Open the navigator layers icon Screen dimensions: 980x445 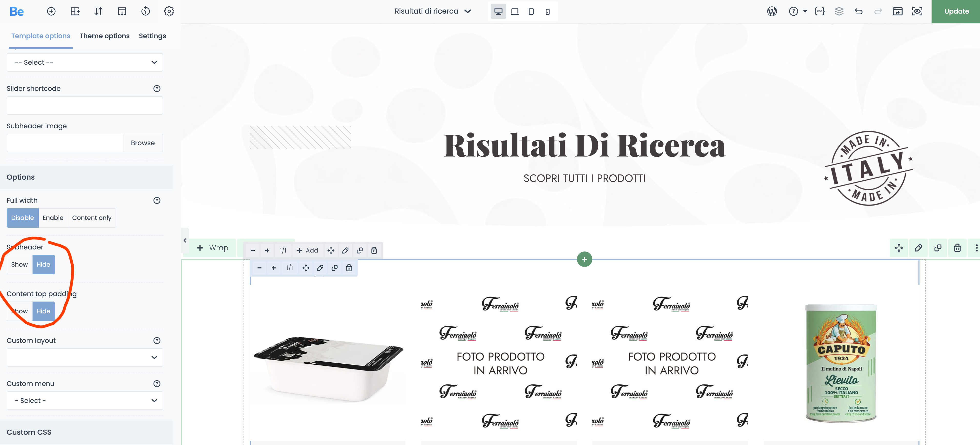839,11
